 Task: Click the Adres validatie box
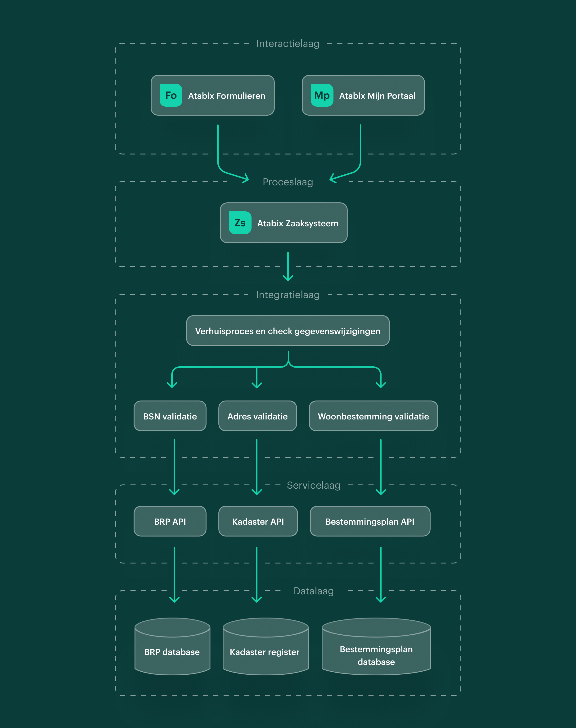click(x=257, y=416)
